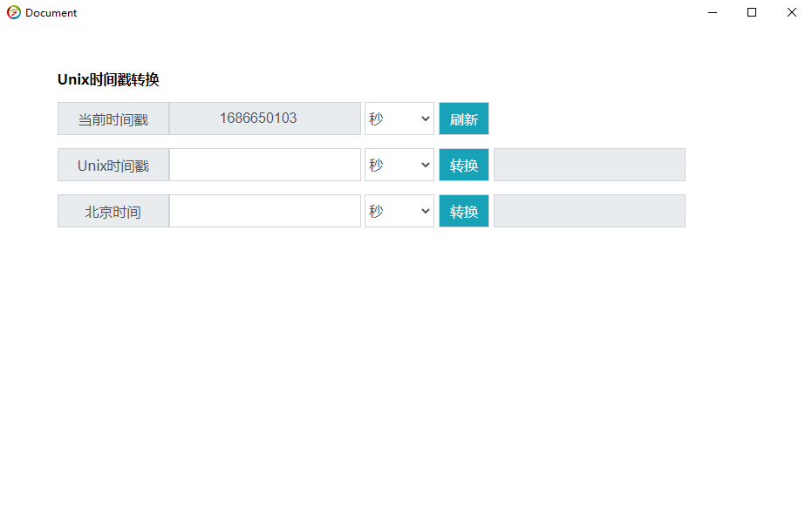The width and height of the screenshot is (812, 515).
Task: Open the unit dropdown in the 北京时间 row
Action: point(399,211)
